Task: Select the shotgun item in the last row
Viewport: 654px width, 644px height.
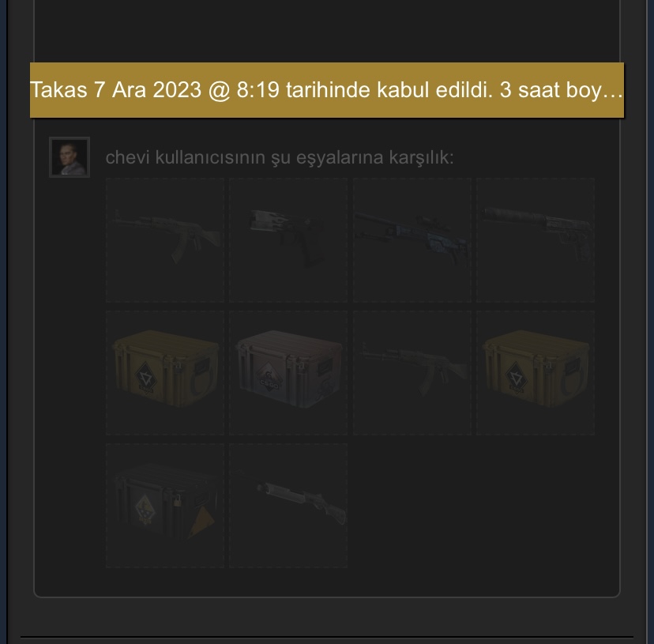Action: (288, 506)
